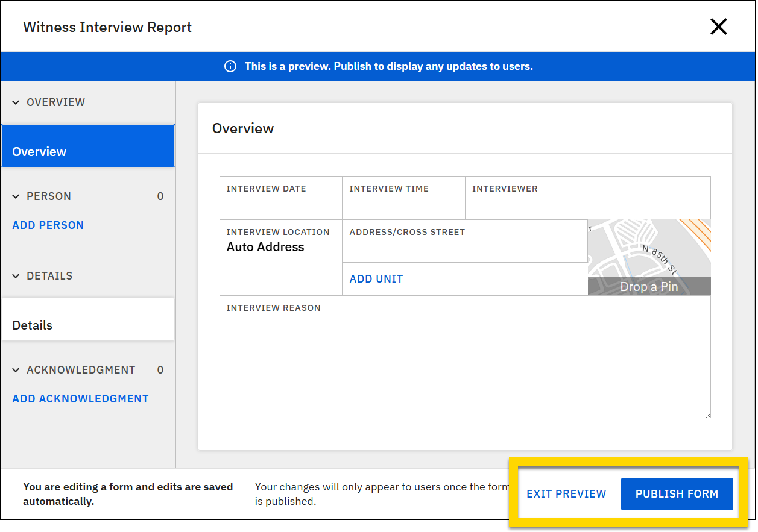Collapse the DETAILS section chevron
This screenshot has height=532, width=758.
16,275
